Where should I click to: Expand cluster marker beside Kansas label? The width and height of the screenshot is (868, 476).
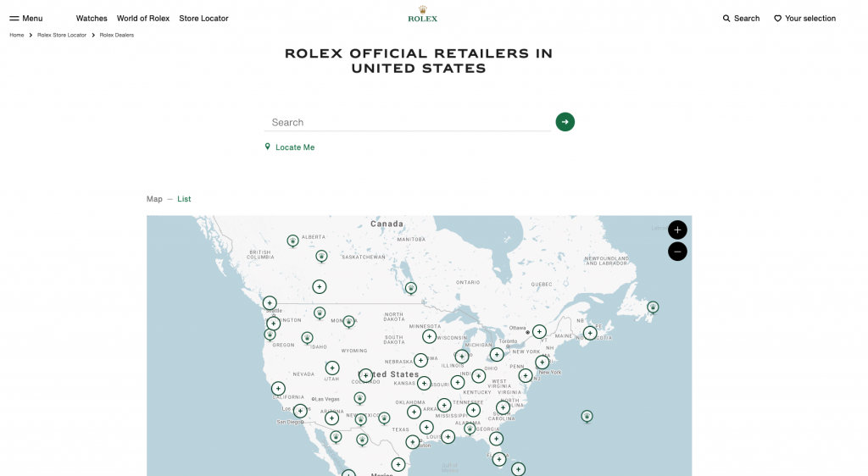pos(424,383)
